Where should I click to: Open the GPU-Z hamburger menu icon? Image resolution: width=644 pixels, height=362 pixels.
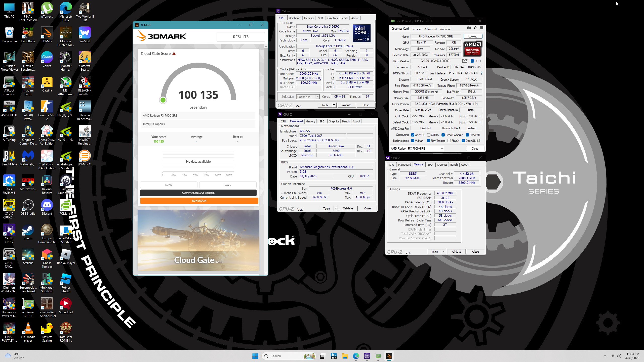point(481,28)
